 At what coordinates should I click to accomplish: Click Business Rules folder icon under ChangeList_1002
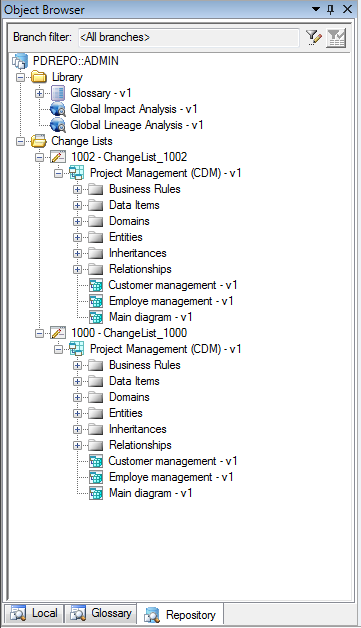point(96,189)
